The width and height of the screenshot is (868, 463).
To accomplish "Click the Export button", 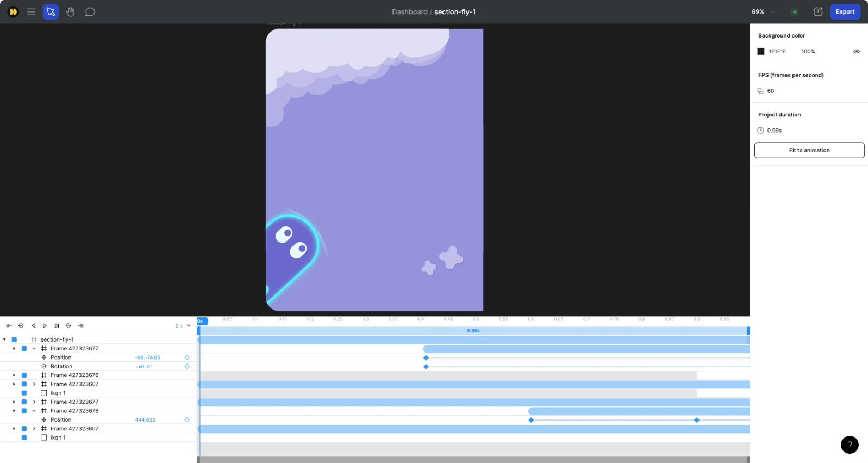I will [x=845, y=12].
